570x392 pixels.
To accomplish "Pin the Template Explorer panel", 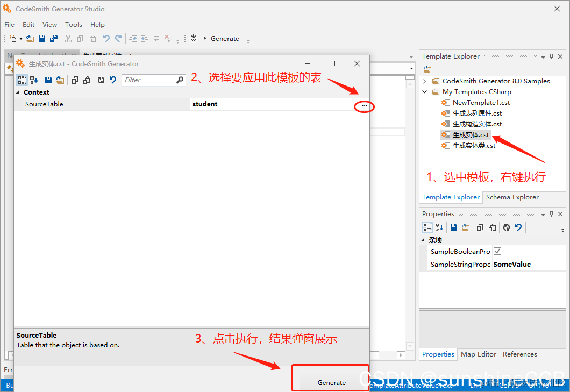I will 552,56.
